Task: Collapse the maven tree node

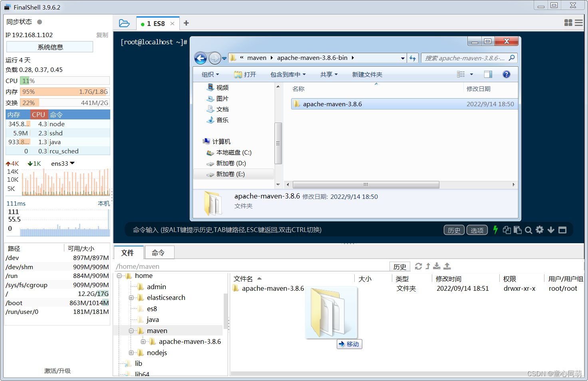Action: coord(131,331)
